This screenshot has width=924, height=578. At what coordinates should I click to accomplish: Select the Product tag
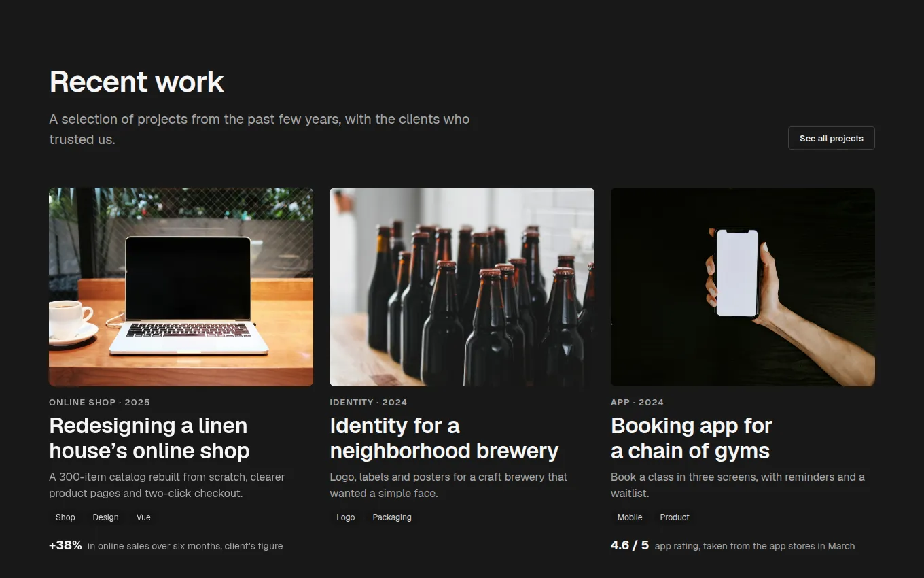tap(675, 517)
